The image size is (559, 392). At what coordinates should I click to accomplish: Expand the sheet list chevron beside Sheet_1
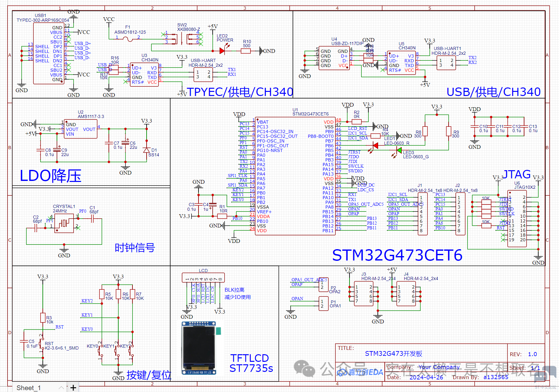(61, 388)
